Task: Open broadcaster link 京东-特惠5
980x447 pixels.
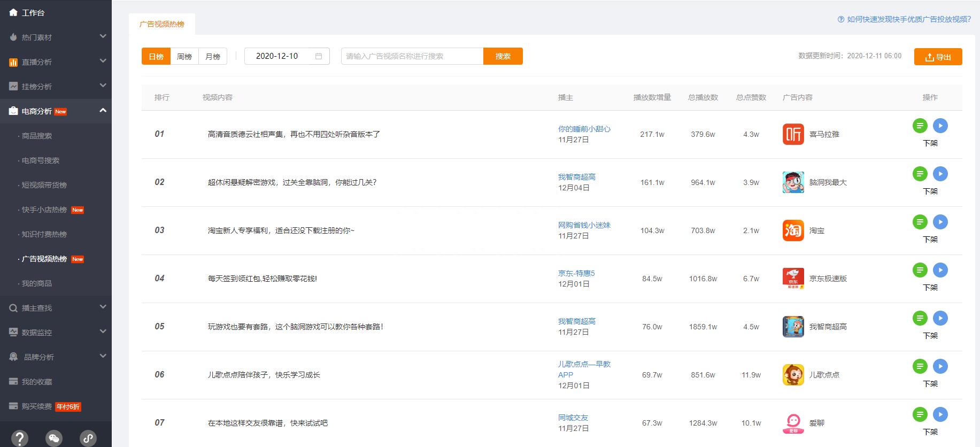Action: click(576, 273)
